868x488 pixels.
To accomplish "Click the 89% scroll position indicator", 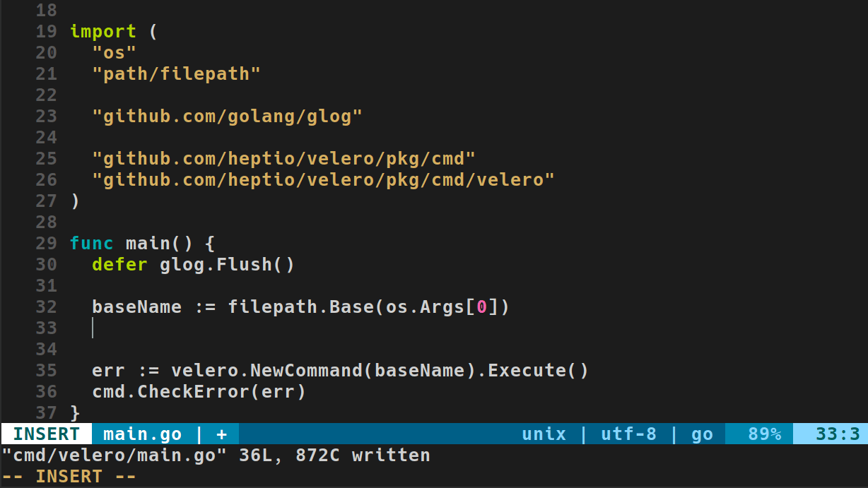I will (x=764, y=434).
